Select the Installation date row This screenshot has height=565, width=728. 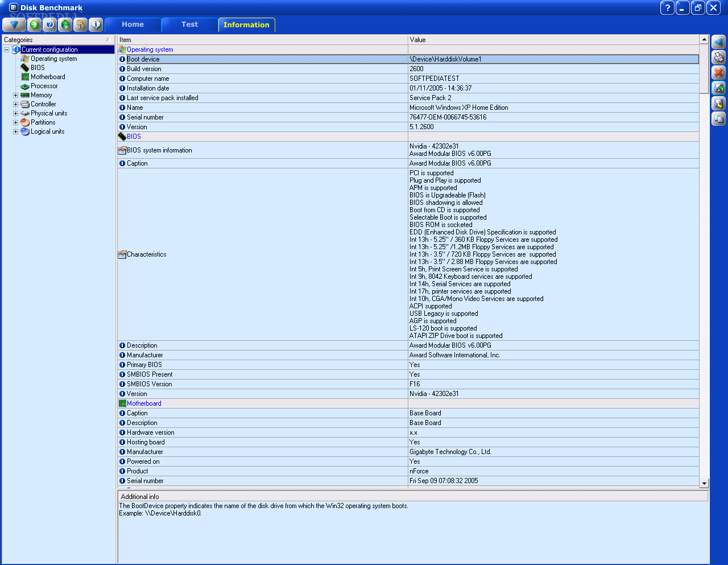(x=408, y=88)
